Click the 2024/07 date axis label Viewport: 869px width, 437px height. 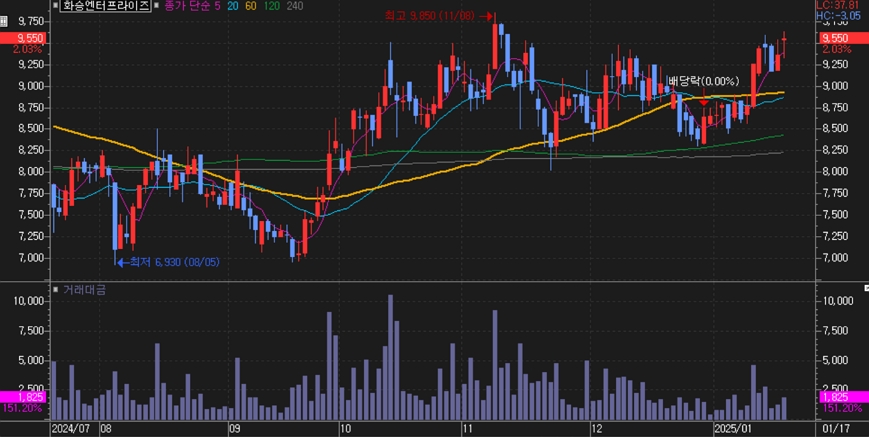70,428
